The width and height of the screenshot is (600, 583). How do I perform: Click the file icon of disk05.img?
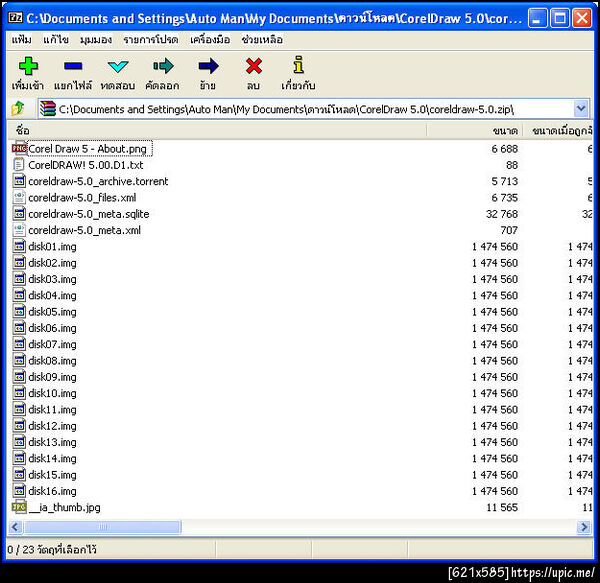point(19,311)
